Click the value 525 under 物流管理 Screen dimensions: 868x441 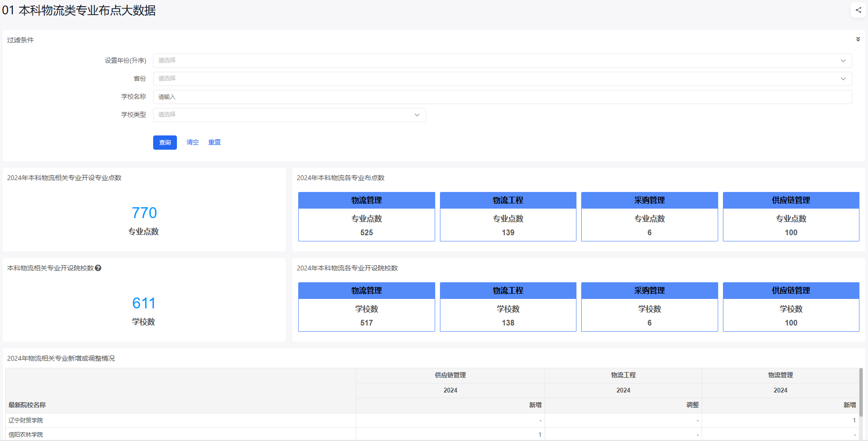point(367,233)
